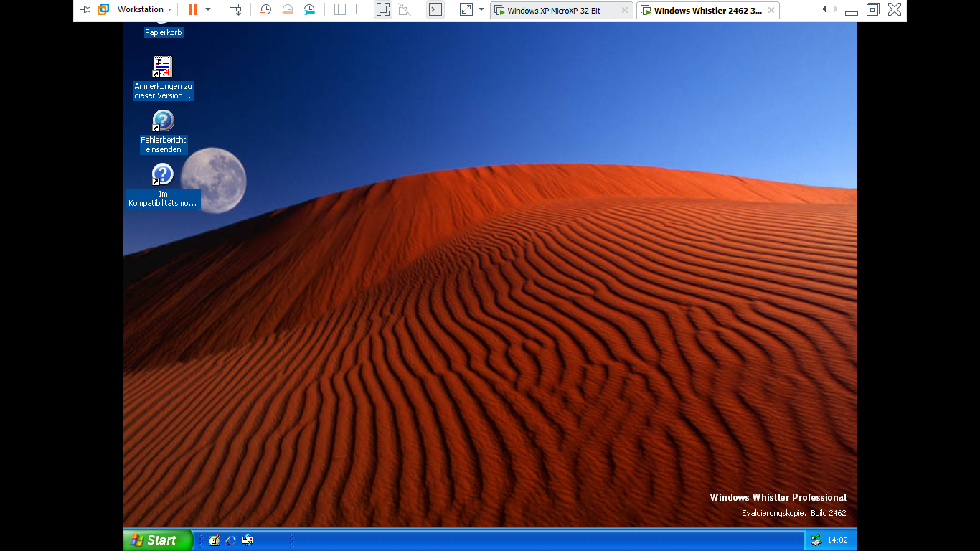The height and width of the screenshot is (551, 980).
Task: Take a snapshot of this virtual machine
Action: [265, 10]
